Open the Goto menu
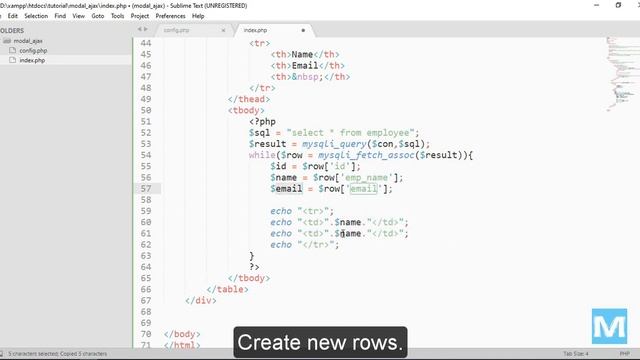 pyautogui.click(x=98, y=16)
